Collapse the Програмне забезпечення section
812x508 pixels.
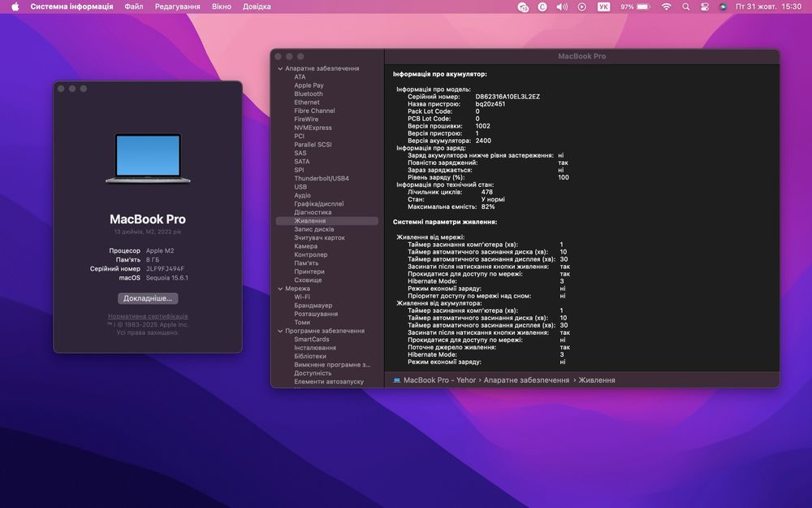coord(280,331)
